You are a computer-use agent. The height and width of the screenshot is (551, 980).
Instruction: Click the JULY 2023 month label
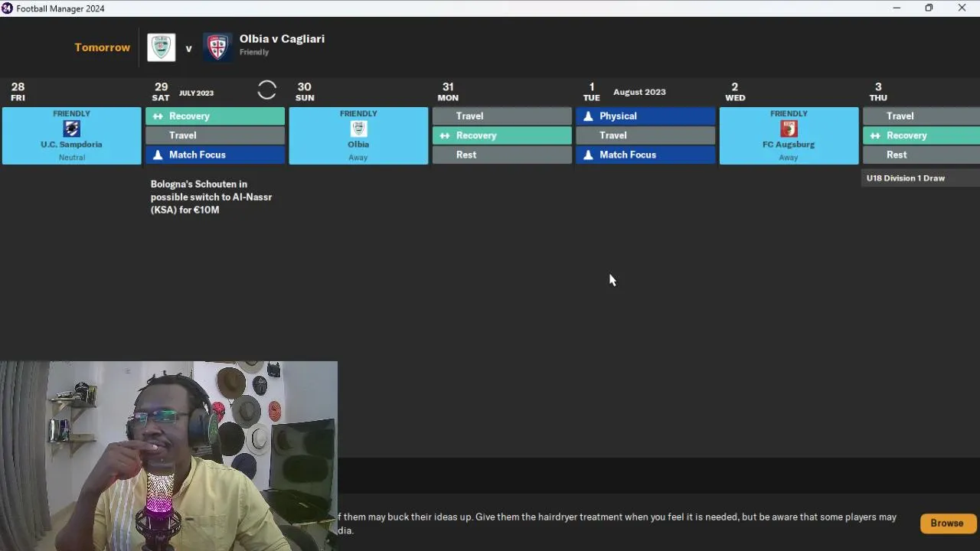tap(196, 93)
